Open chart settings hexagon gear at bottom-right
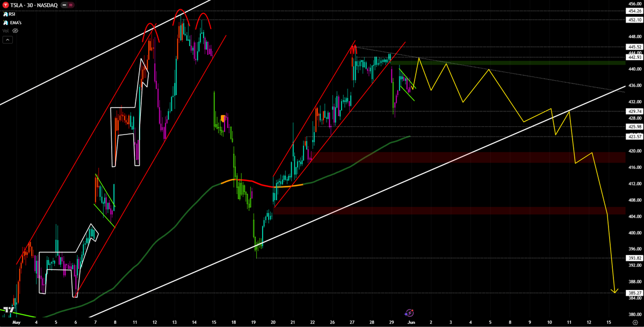644x327 pixels. pos(635,323)
